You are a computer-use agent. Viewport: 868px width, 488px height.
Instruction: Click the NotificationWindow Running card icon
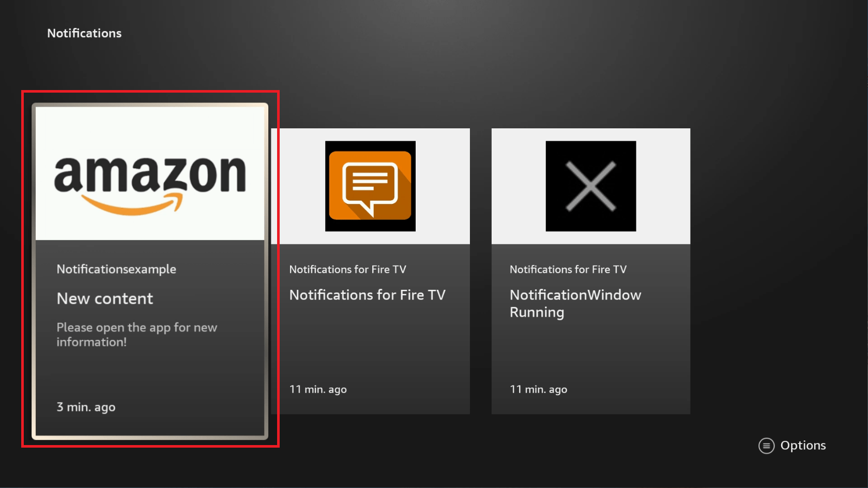point(590,186)
